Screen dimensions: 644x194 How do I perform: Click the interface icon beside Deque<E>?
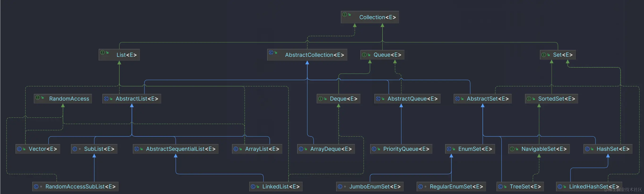321,99
